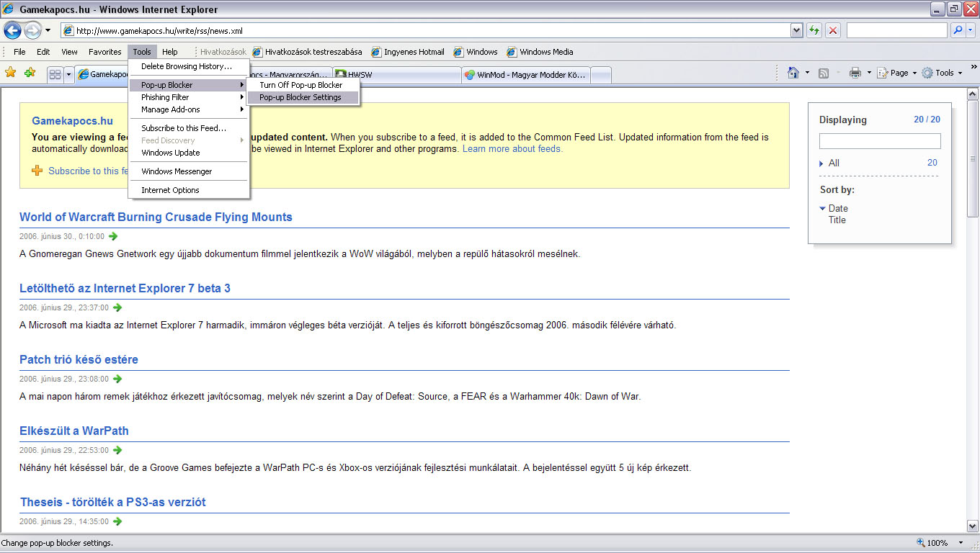The image size is (980, 553).
Task: Click inside the address bar URL
Action: click(425, 30)
